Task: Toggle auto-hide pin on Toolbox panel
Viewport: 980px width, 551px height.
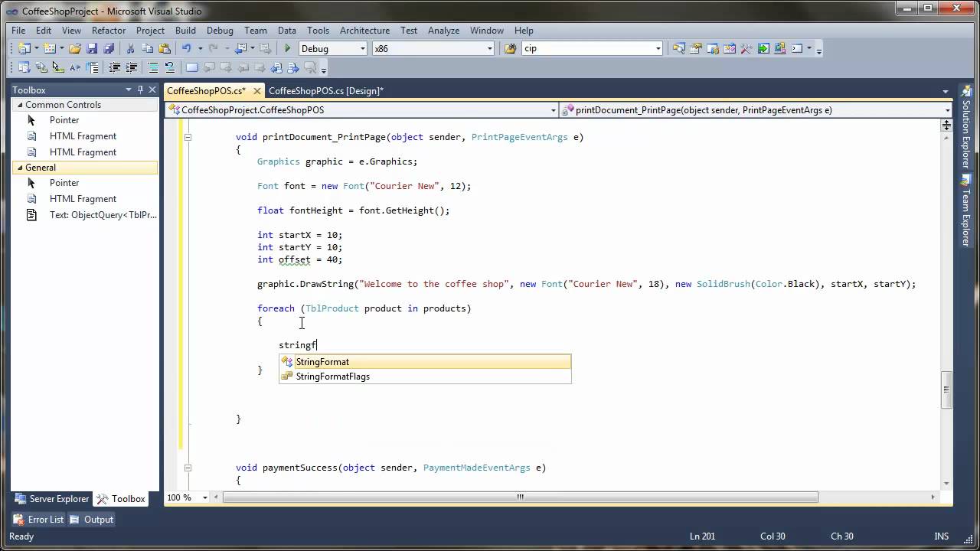Action: point(140,90)
